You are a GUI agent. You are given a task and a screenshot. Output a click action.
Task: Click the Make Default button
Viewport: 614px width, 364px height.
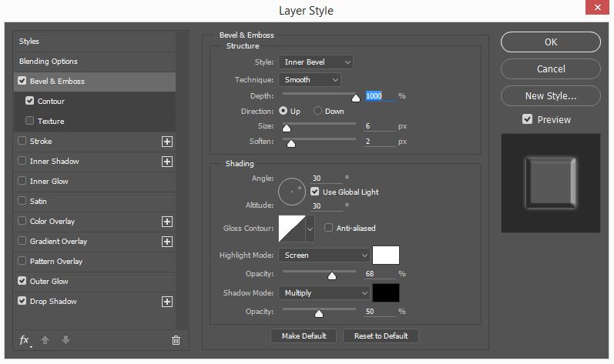click(x=304, y=336)
